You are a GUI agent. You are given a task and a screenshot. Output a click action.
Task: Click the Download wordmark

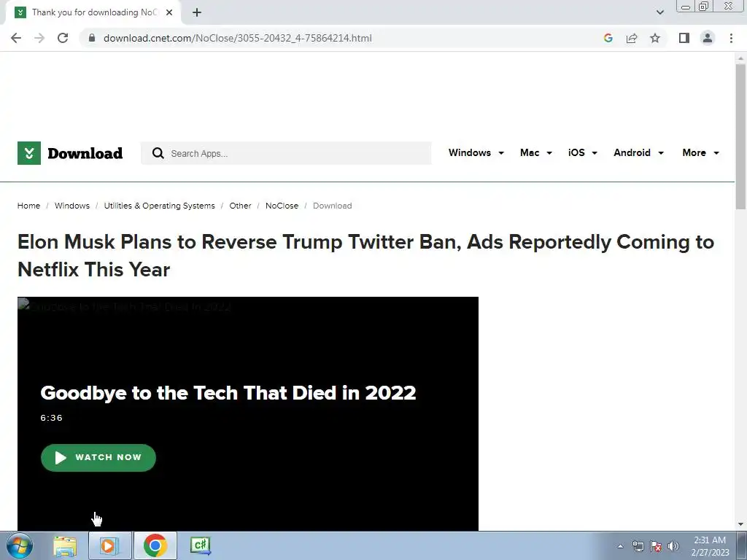point(85,153)
